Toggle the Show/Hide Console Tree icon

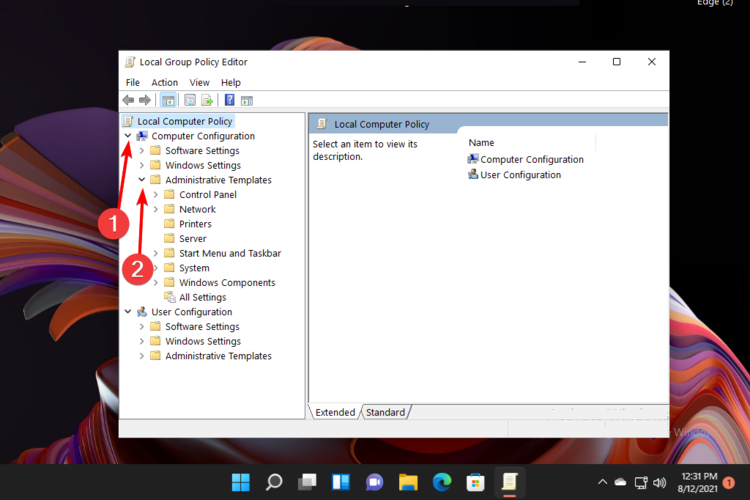tap(168, 100)
